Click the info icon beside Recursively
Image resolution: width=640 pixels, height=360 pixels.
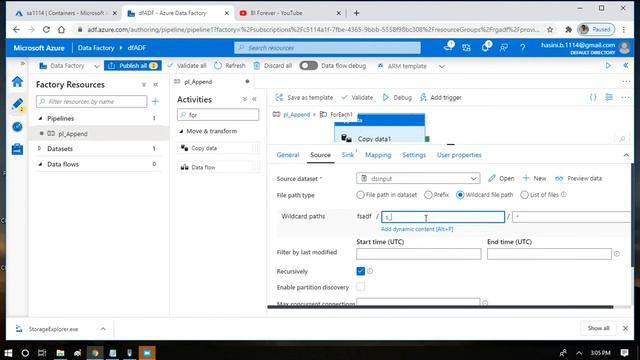click(x=370, y=271)
